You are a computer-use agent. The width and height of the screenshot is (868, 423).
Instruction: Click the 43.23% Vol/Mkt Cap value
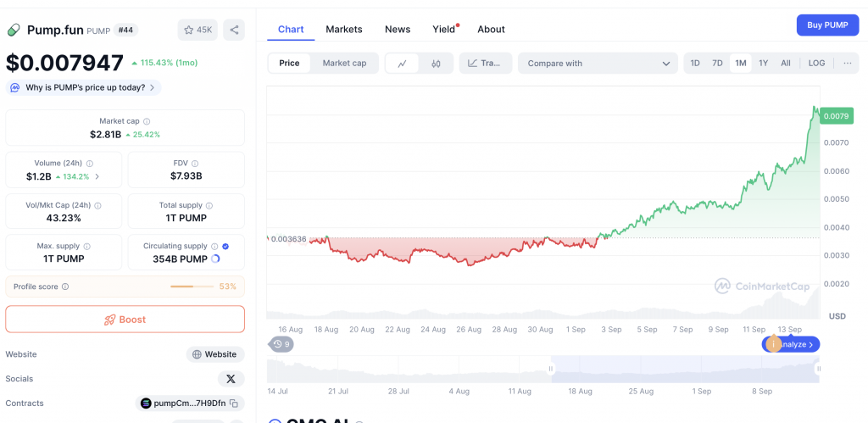click(64, 218)
